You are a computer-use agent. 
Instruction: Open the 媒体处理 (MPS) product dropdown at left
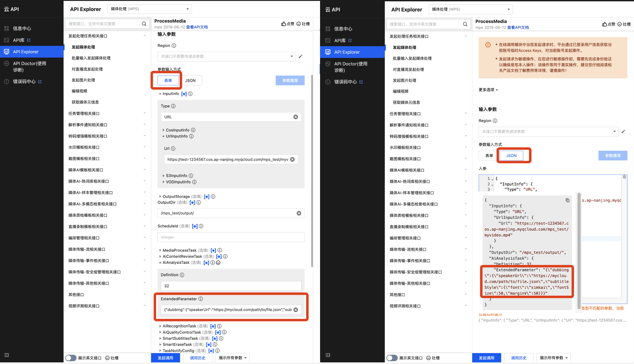pyautogui.click(x=150, y=9)
